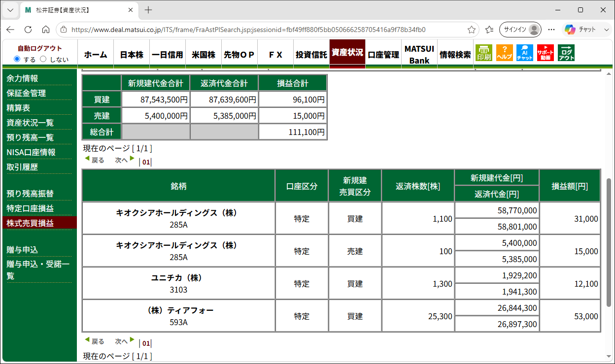This screenshot has width=615, height=364.
Task: Open the 投資信託 menu tab
Action: 311,55
